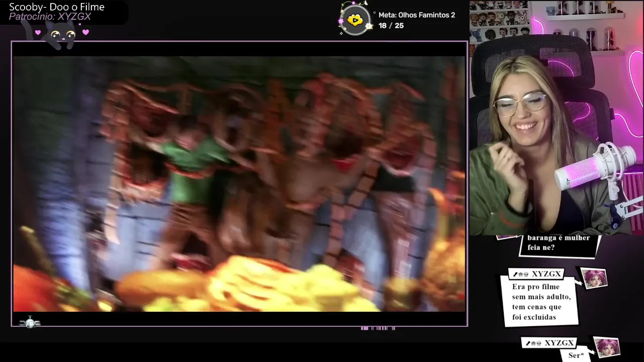This screenshot has width=644, height=362.
Task: Click the '18 / 25' goal progress count
Action: [x=391, y=25]
